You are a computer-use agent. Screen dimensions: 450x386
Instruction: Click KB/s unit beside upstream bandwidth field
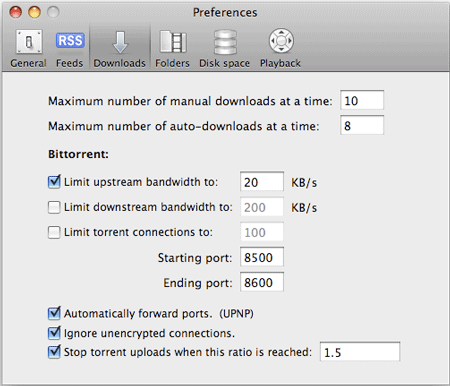pyautogui.click(x=304, y=183)
